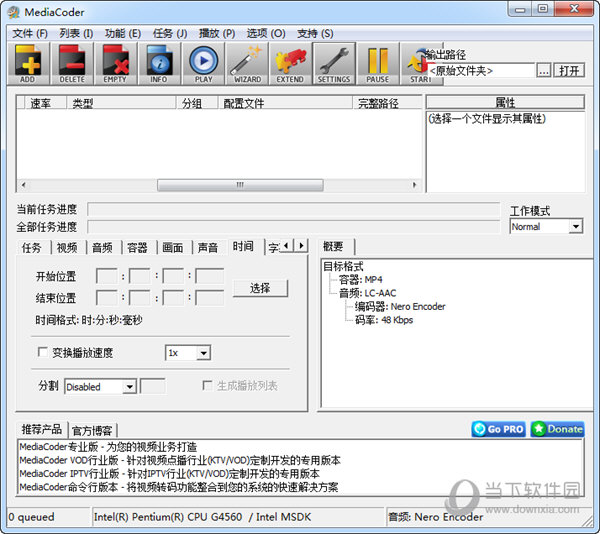Click the PAUSE toolbar icon
This screenshot has height=534, width=600.
click(378, 63)
